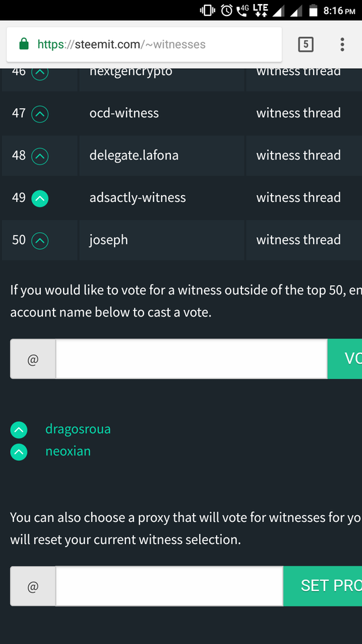Remove vote from adsactly-witness
Screen dimensions: 362x644
pyautogui.click(x=40, y=199)
